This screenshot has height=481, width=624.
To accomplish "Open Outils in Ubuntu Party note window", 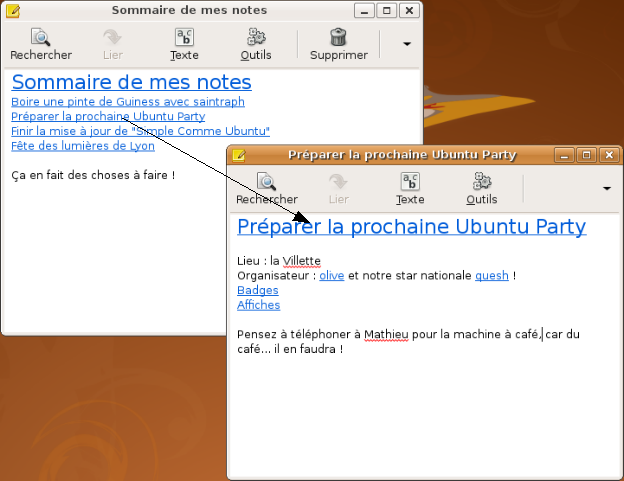I will coord(482,183).
